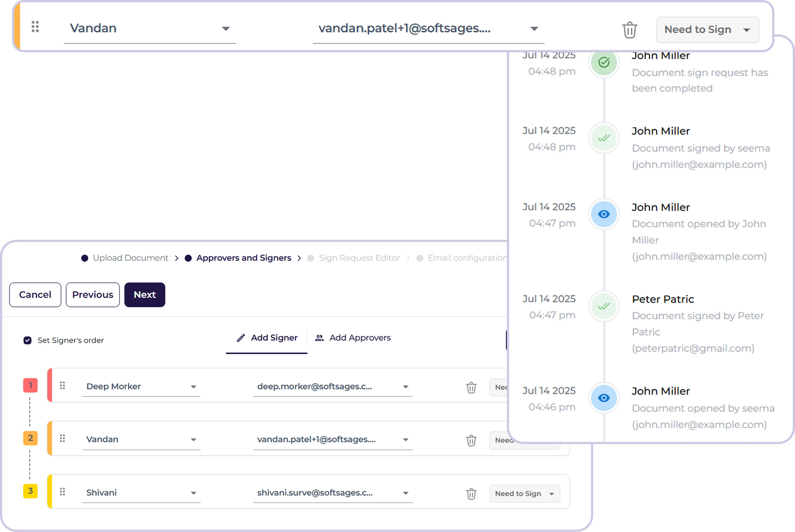The image size is (795, 532).
Task: Click the Cancel button
Action: pos(35,295)
